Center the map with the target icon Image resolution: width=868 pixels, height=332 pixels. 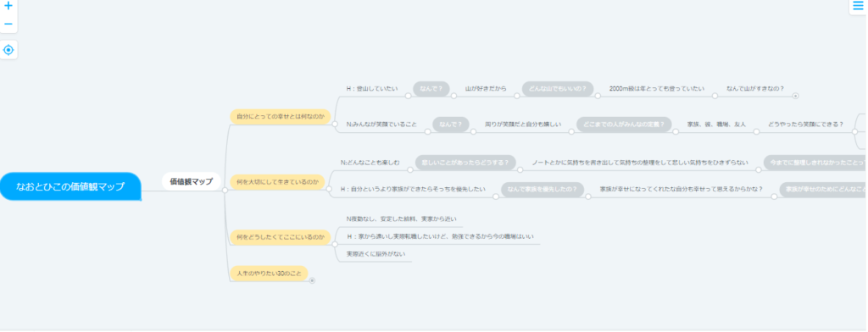[8, 50]
